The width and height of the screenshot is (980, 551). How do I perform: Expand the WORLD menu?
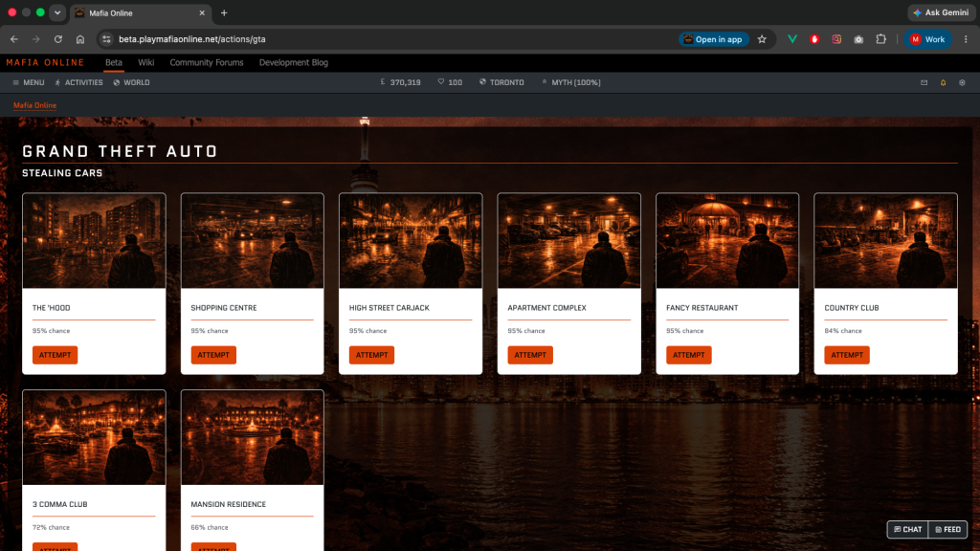click(x=131, y=82)
